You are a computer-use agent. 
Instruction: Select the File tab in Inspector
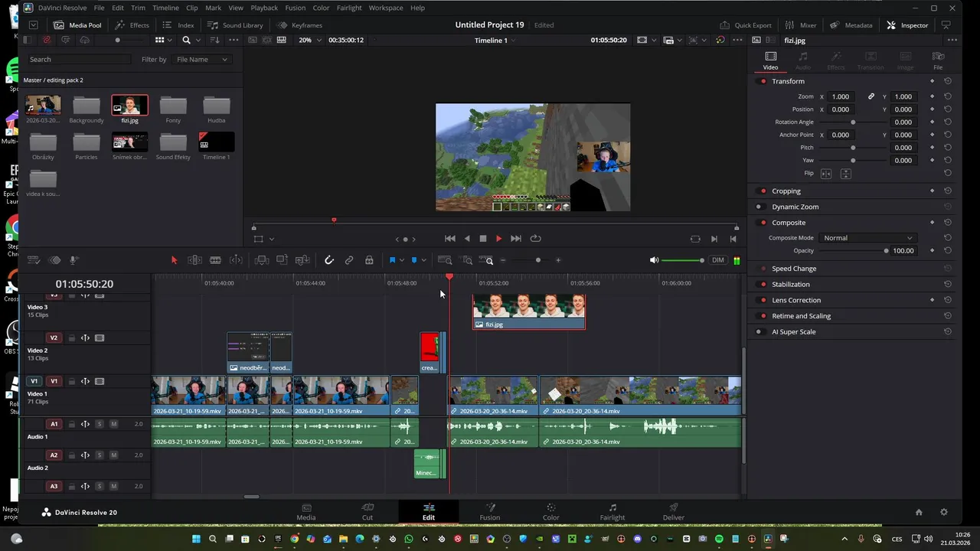coord(938,60)
